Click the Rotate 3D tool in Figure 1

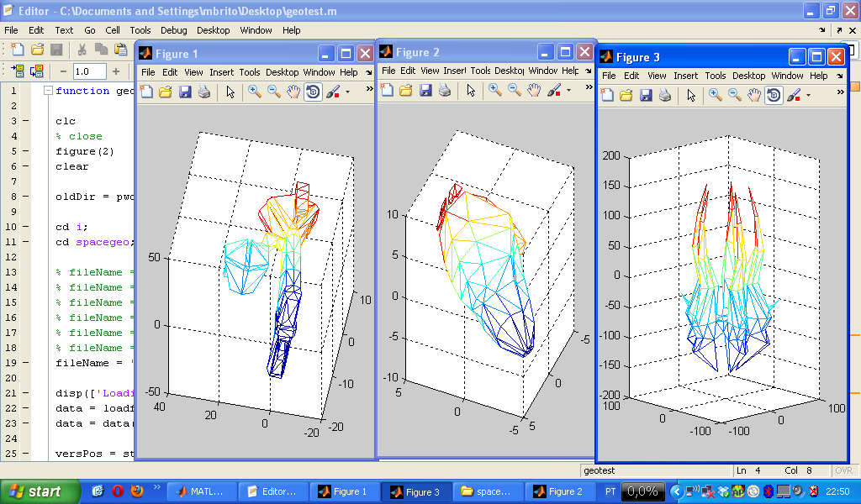pyautogui.click(x=313, y=92)
